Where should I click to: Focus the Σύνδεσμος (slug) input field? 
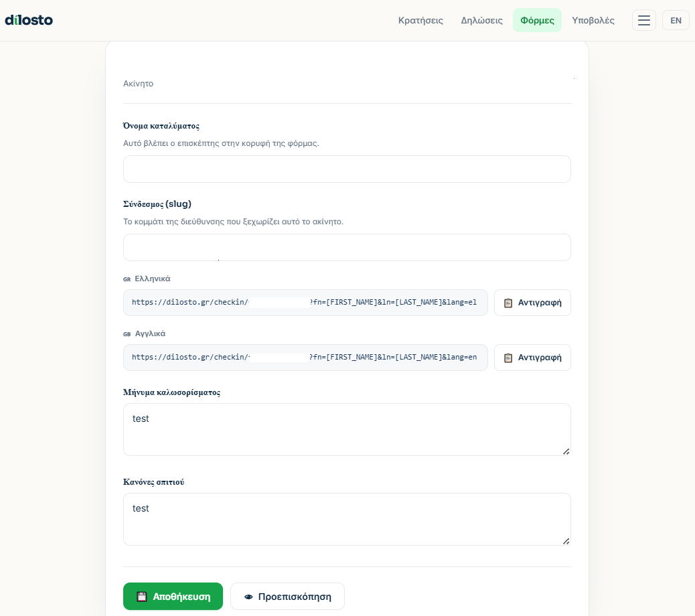[x=347, y=247]
